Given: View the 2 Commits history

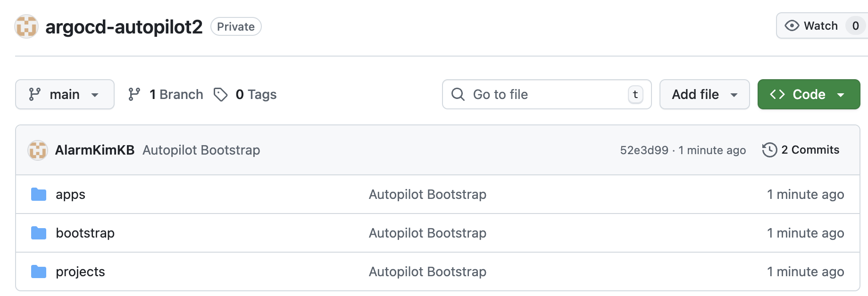Looking at the screenshot, I should 810,150.
